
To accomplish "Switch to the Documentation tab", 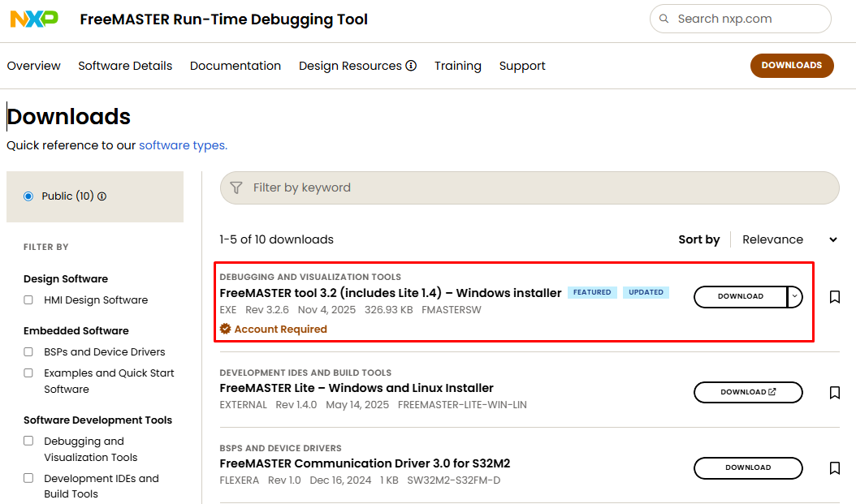I will pos(236,66).
